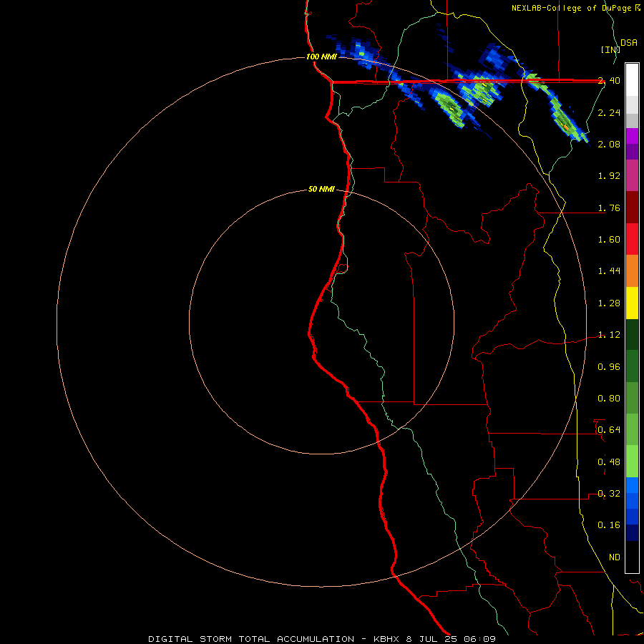
Task: Pick the bright red legend swatch near 1.60
Action: (x=632, y=239)
